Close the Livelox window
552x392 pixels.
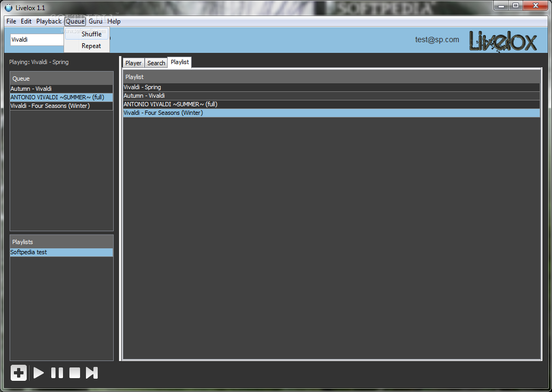point(535,6)
